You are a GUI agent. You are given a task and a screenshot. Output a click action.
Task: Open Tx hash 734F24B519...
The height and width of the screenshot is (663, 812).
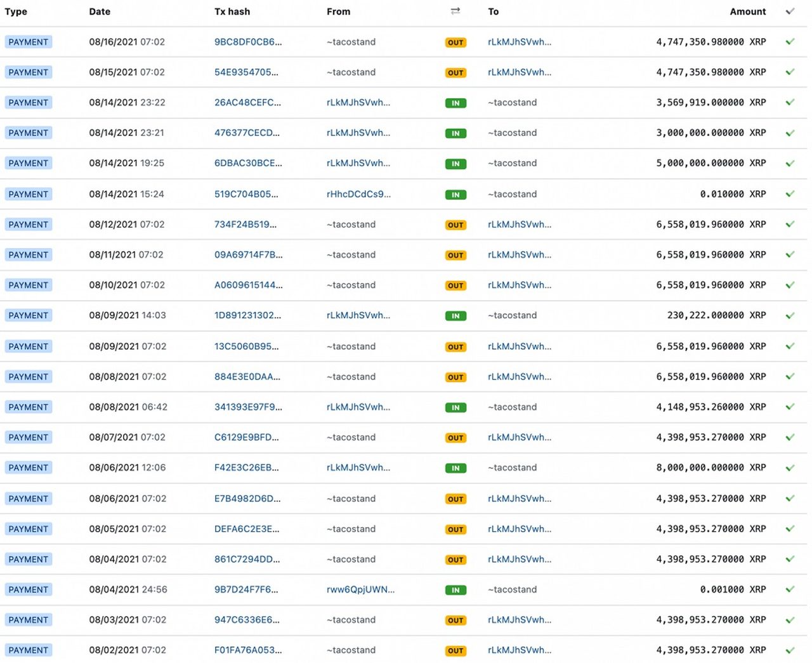pyautogui.click(x=246, y=225)
